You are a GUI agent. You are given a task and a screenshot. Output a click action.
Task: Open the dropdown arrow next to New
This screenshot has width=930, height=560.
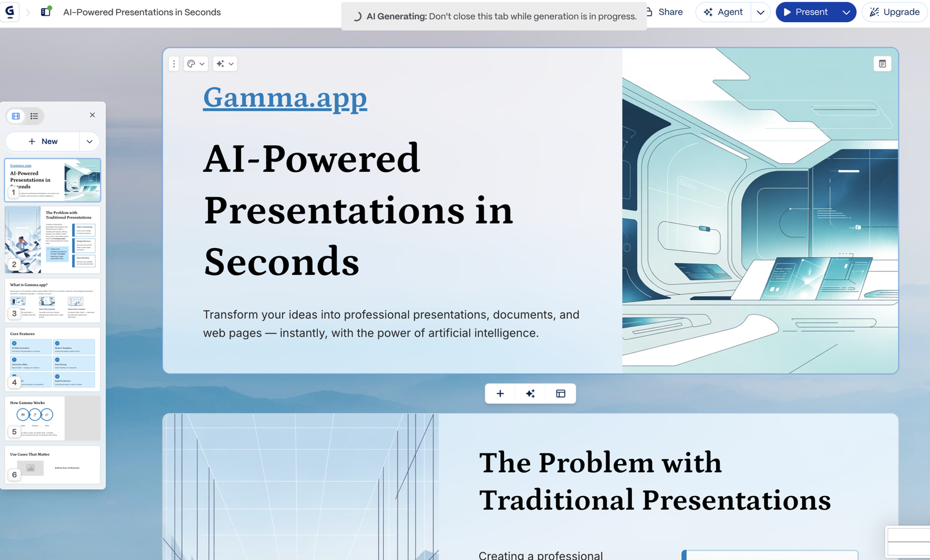click(x=90, y=142)
